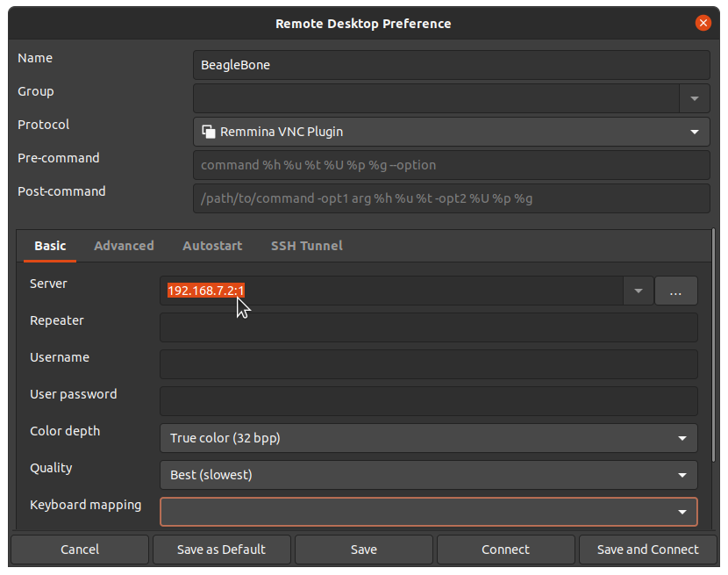Screen dimensions: 728x575
Task: Expand the Color depth dropdown
Action: pyautogui.click(x=682, y=438)
